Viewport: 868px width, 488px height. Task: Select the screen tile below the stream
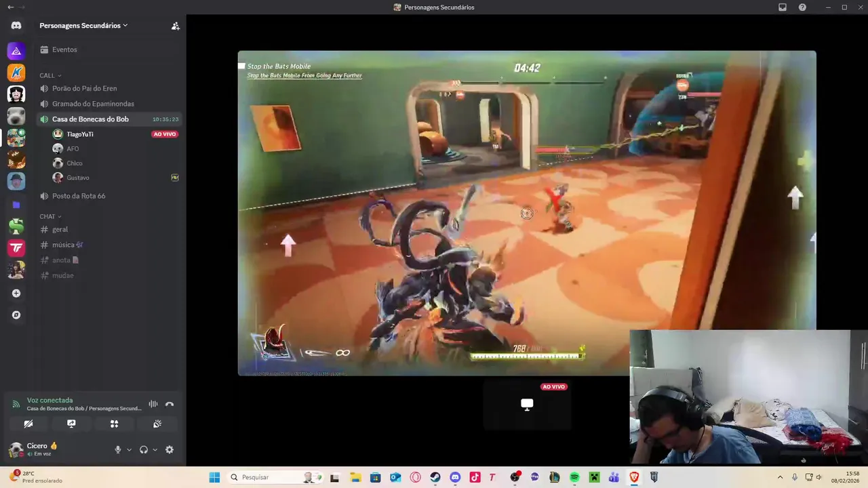click(x=527, y=405)
